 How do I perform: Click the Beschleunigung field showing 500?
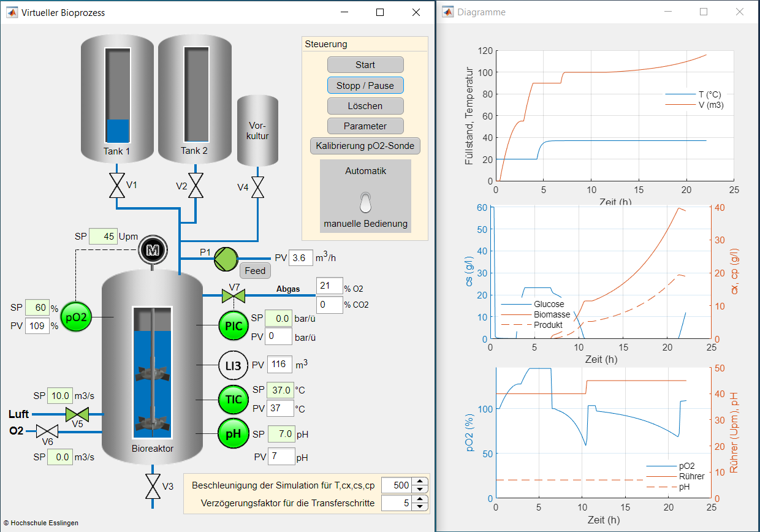pyautogui.click(x=396, y=485)
